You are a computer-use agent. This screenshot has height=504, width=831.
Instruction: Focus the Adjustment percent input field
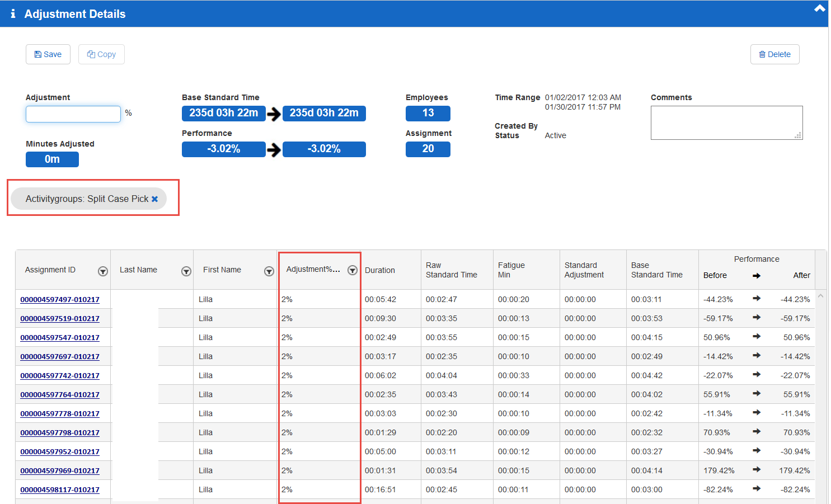click(x=73, y=114)
